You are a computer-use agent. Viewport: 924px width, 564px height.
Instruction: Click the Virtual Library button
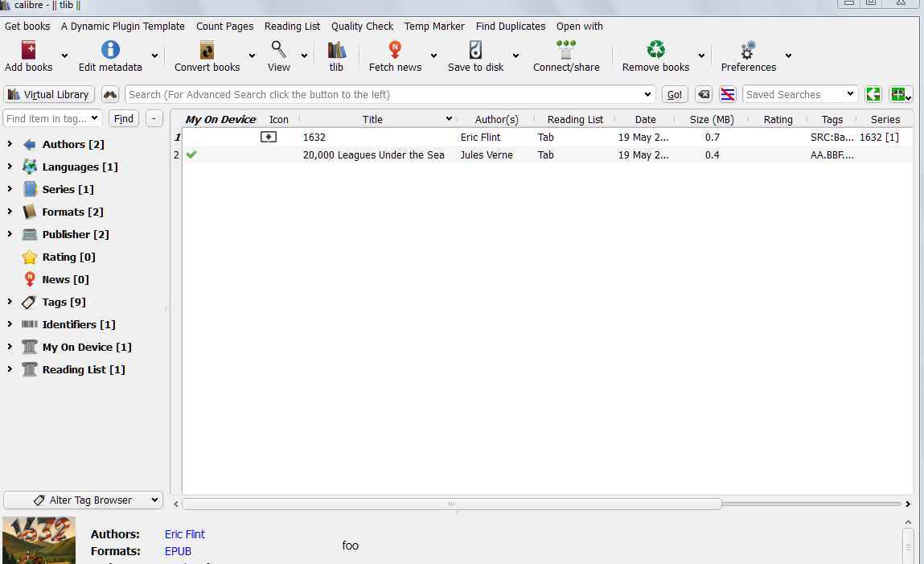tap(48, 94)
